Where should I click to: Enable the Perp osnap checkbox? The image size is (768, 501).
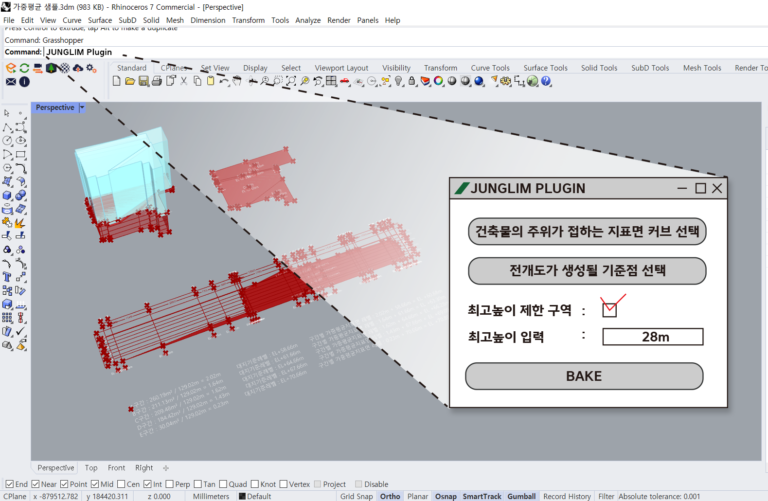coord(169,484)
